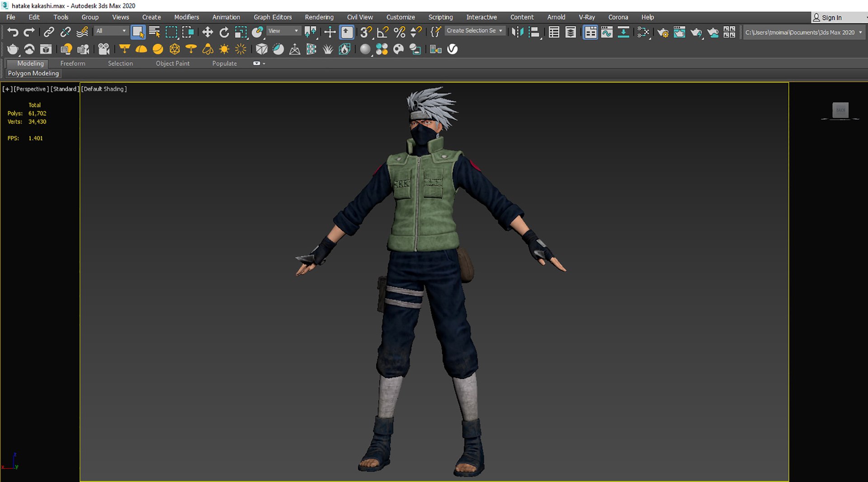Open the Create Selection Set dropdown
The image size is (868, 482).
[475, 31]
